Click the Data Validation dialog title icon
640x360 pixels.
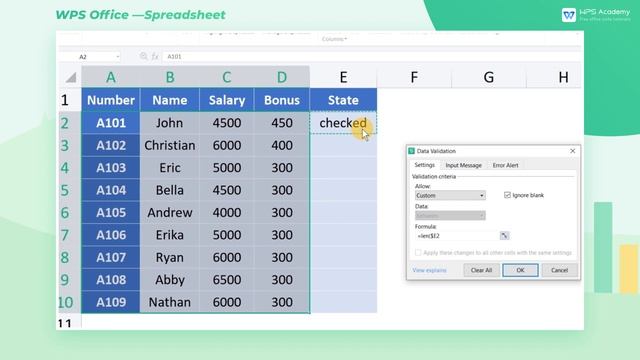[411, 151]
